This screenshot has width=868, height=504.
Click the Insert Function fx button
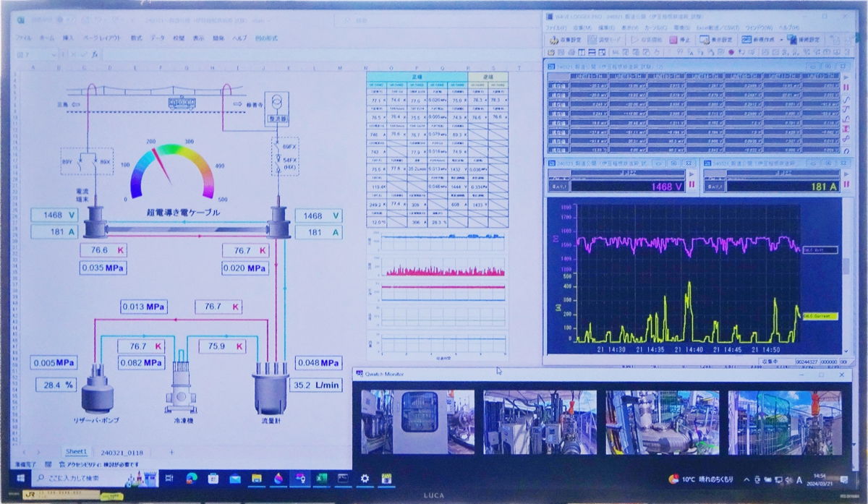click(x=94, y=53)
